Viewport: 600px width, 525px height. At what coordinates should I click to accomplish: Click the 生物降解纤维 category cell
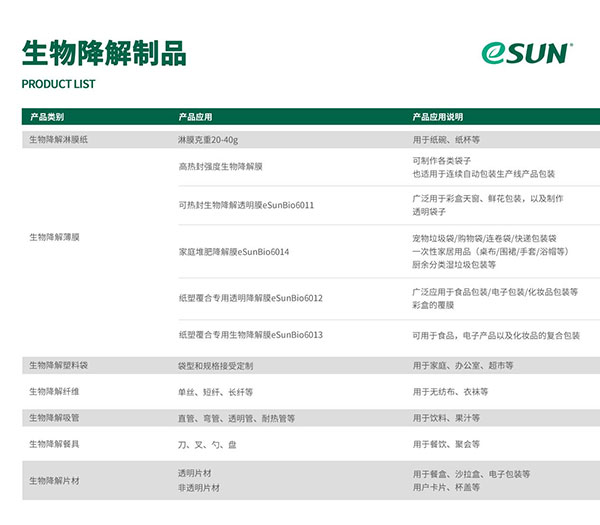(x=54, y=391)
